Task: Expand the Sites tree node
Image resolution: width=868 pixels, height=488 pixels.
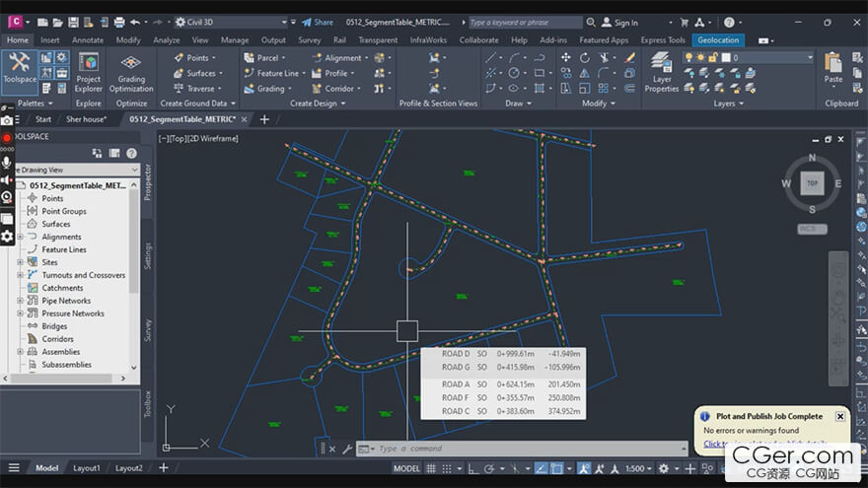Action: (20, 262)
